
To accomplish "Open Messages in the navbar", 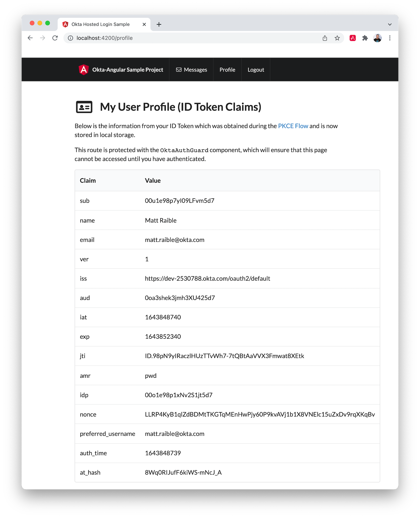I will click(191, 70).
